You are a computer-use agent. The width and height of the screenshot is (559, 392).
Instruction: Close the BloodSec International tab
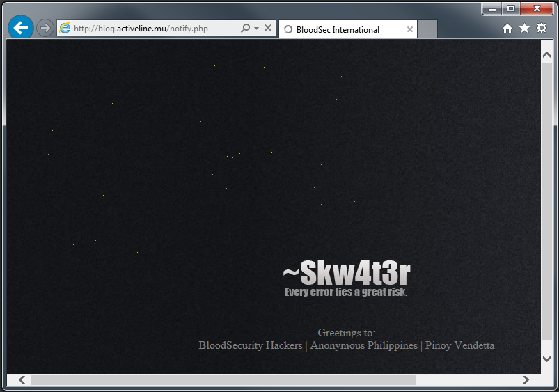410,30
